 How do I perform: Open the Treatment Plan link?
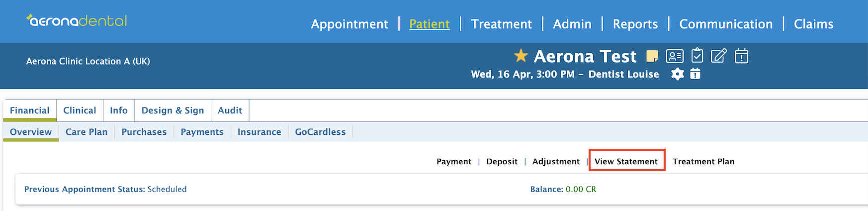(703, 161)
